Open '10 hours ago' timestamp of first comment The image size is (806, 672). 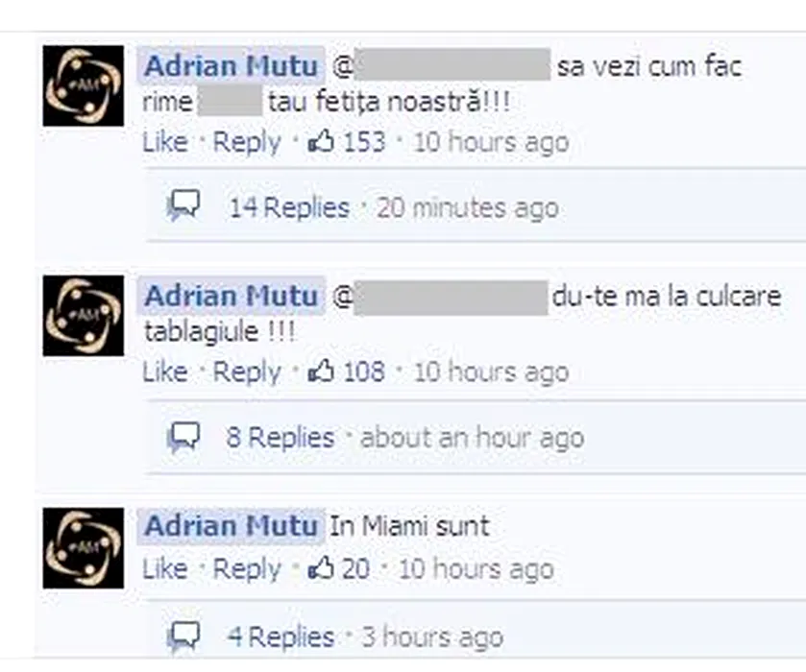pyautogui.click(x=491, y=142)
